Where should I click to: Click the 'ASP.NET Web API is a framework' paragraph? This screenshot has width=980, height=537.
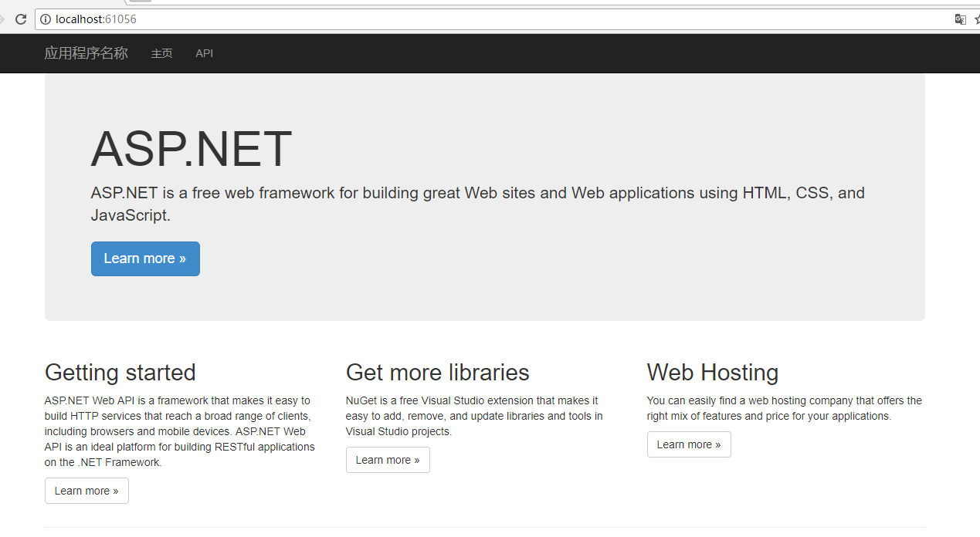(180, 431)
